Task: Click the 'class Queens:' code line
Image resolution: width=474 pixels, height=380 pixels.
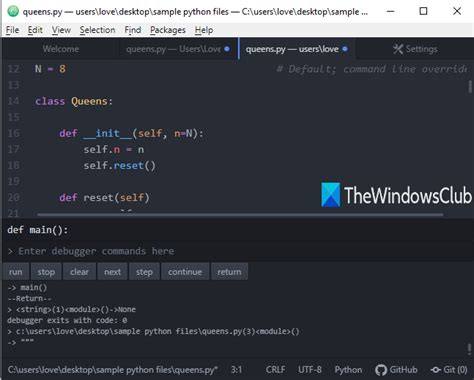Action: (74, 101)
